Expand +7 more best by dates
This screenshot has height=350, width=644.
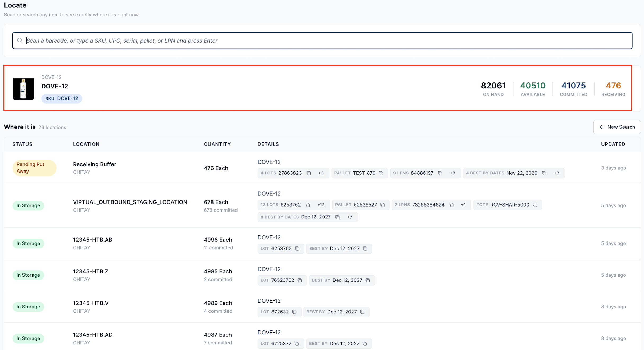pyautogui.click(x=350, y=217)
